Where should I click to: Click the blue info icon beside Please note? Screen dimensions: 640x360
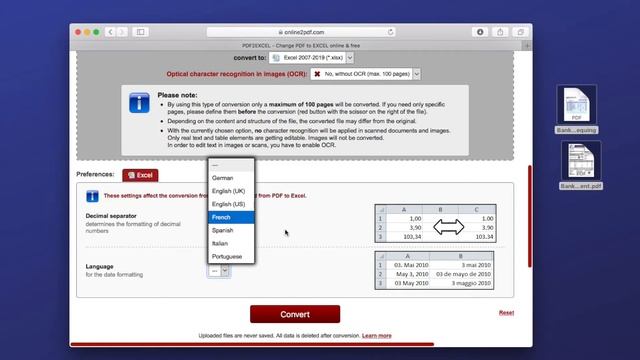[139, 102]
